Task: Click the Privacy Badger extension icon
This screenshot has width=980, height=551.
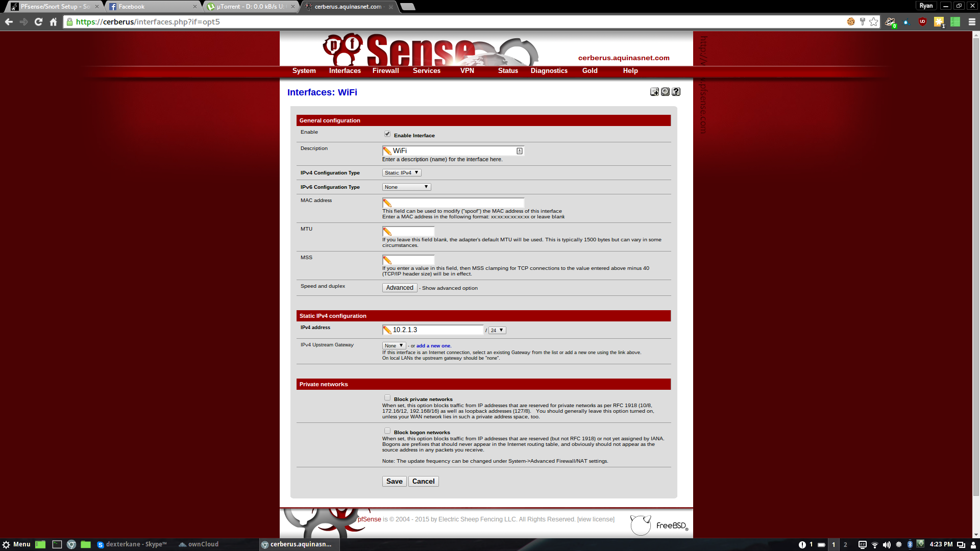Action: point(890,22)
